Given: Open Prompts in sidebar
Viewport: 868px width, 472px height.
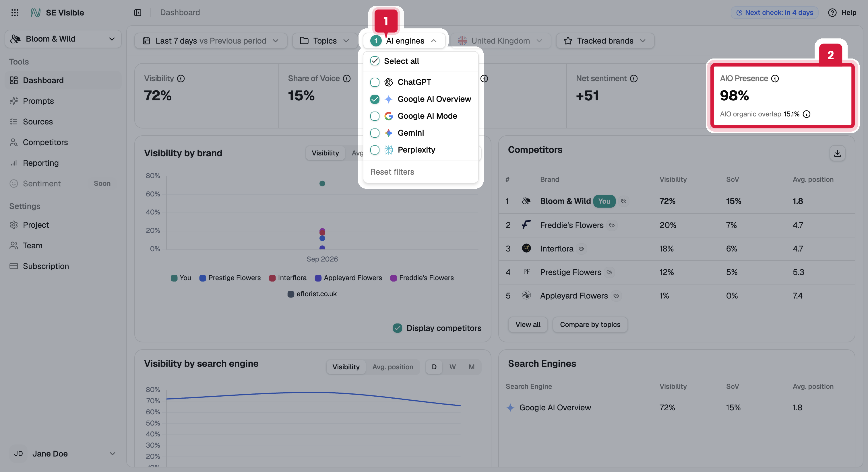Looking at the screenshot, I should coord(63,101).
